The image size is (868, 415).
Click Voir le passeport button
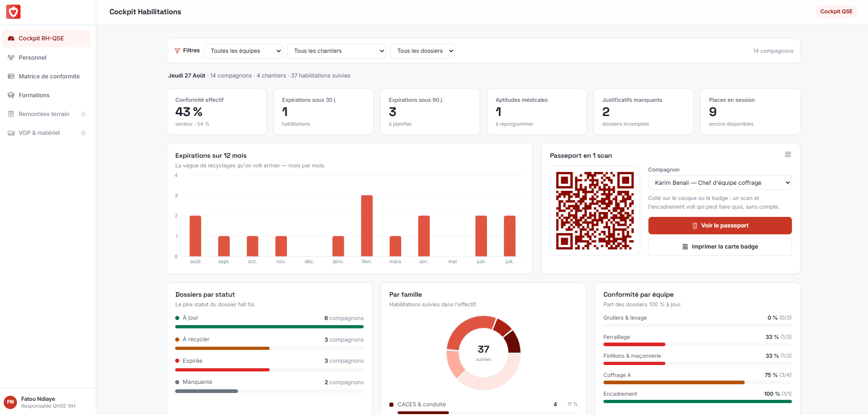point(720,226)
